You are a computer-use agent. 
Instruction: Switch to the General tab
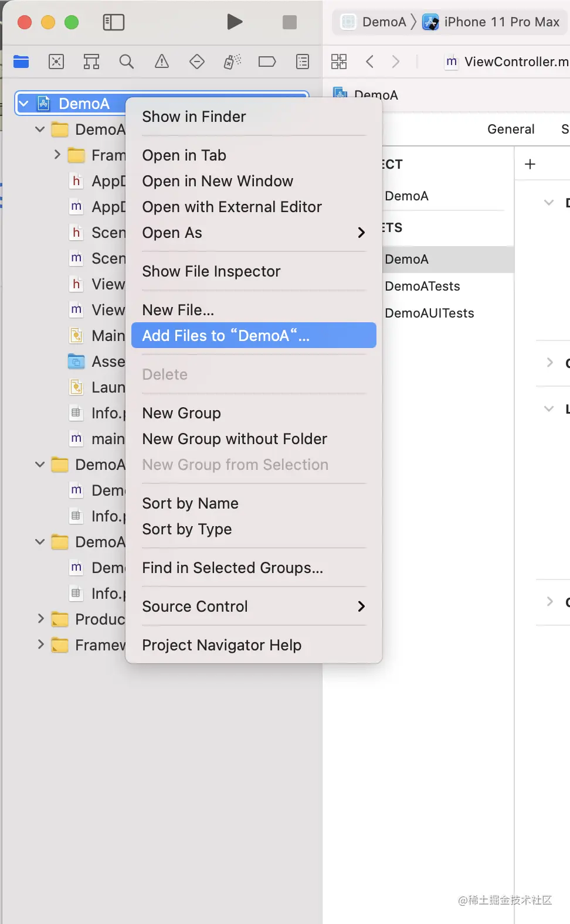tap(511, 129)
